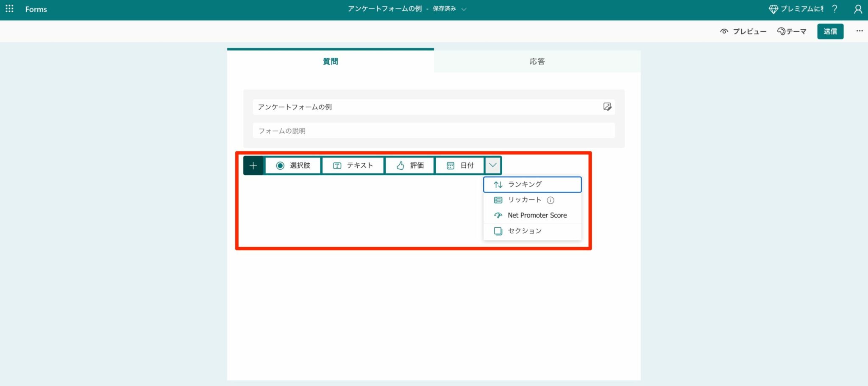Click the help question mark icon
The image size is (868, 386).
tap(835, 9)
